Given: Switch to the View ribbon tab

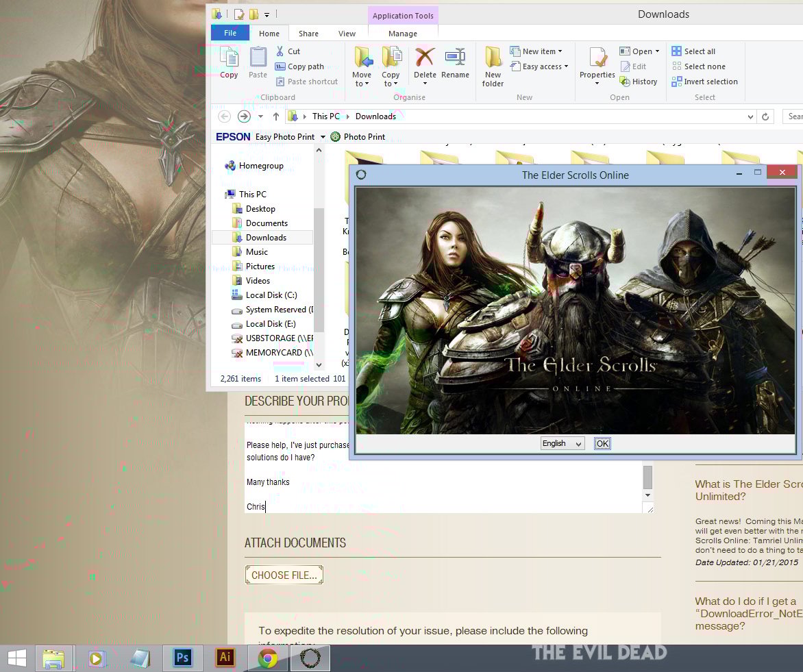Looking at the screenshot, I should coord(347,34).
